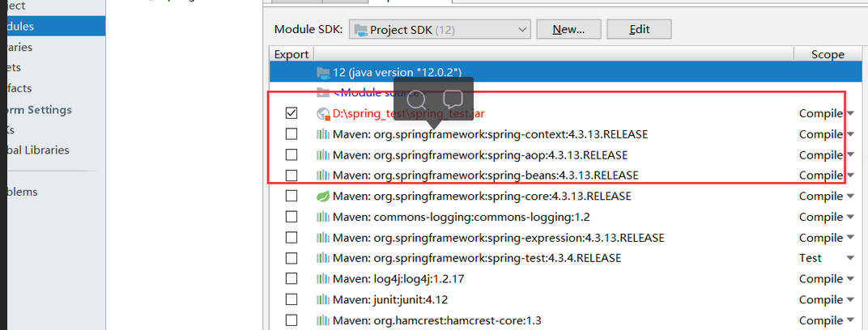Screen dimensions: 868x330
Task: Click the library icon of spring-test dependency
Action: [x=323, y=258]
